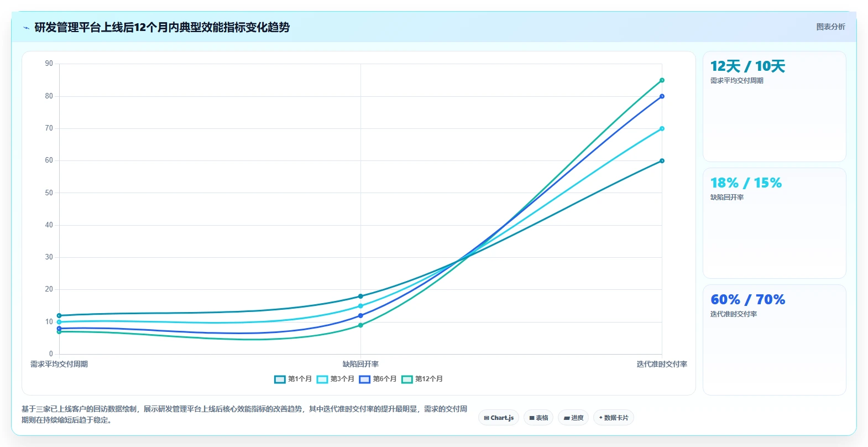This screenshot has width=868, height=447.
Task: Click the description paragraph below chart
Action: (x=244, y=414)
